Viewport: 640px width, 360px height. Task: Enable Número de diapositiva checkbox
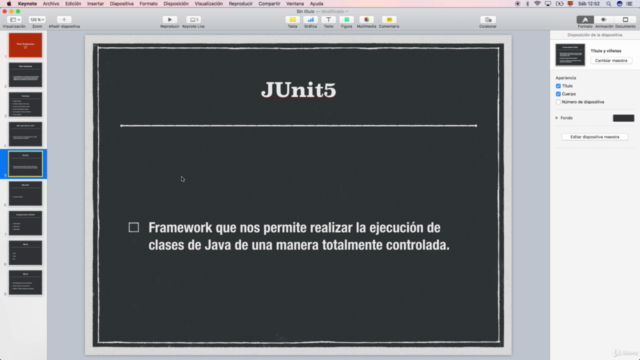coord(558,102)
